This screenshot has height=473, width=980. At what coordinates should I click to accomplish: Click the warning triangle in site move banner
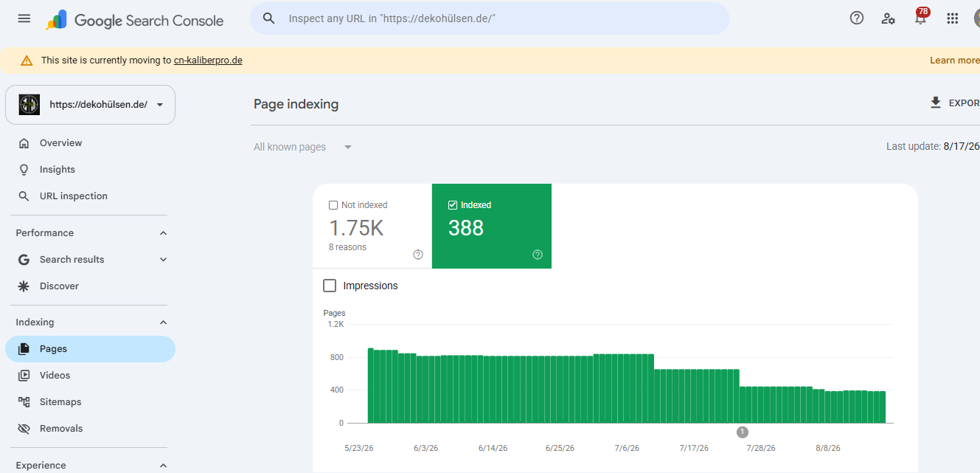[x=27, y=61]
